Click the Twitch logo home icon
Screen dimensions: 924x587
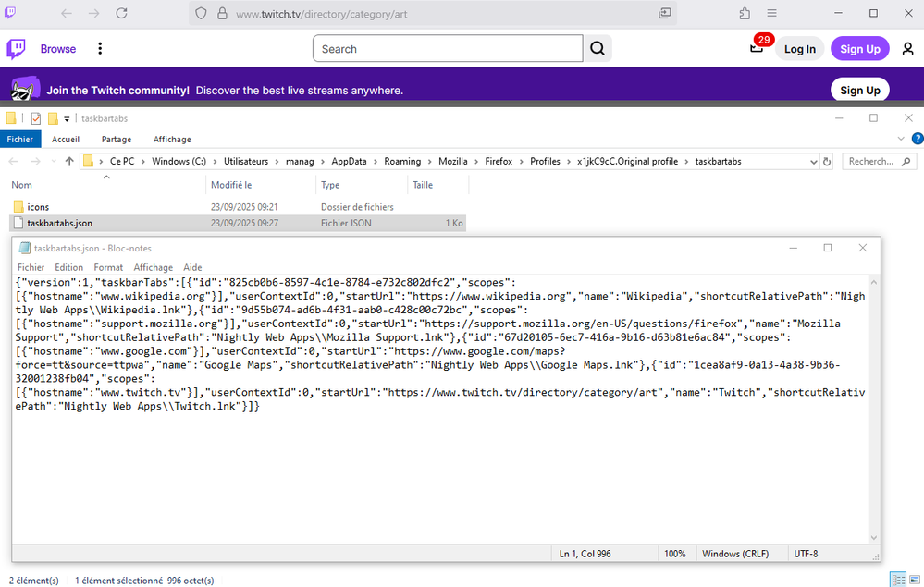tap(17, 49)
